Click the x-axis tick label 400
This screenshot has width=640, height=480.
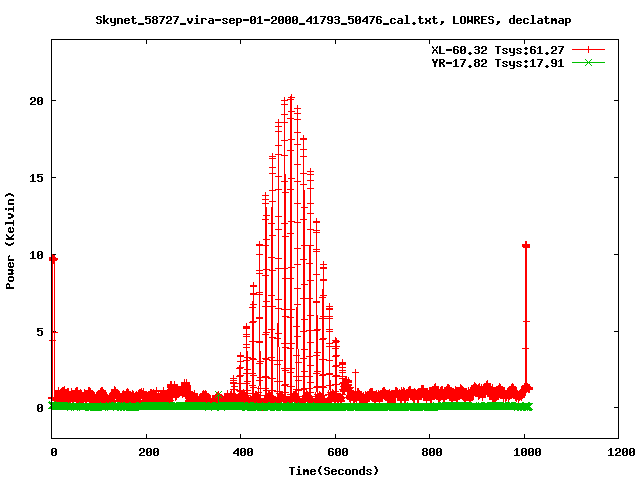tap(243, 452)
